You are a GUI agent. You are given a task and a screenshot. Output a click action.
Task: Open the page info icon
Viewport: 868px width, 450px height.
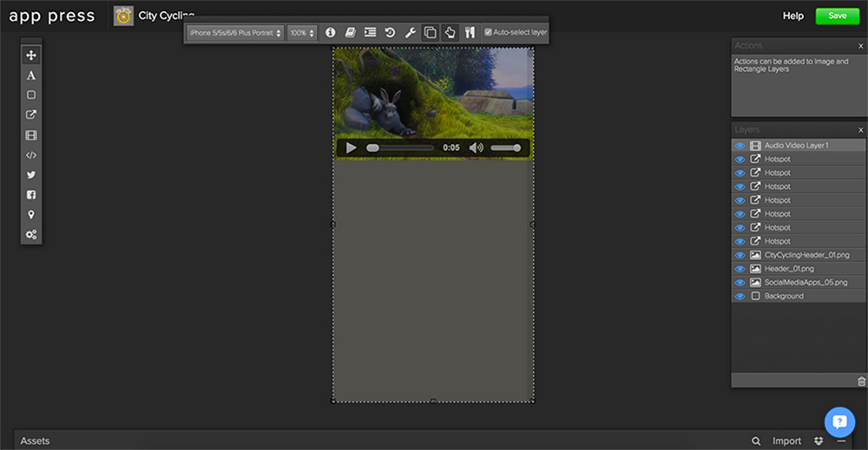[331, 33]
